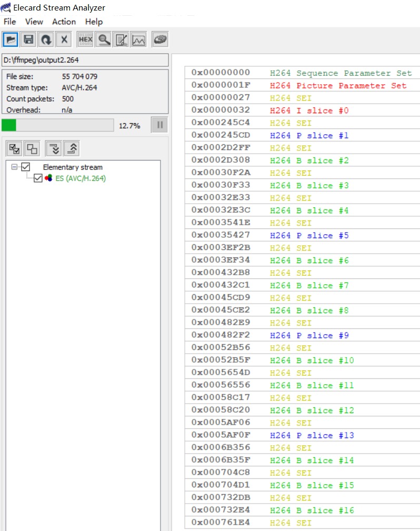Open the View menu
This screenshot has height=531, width=420.
pos(34,22)
